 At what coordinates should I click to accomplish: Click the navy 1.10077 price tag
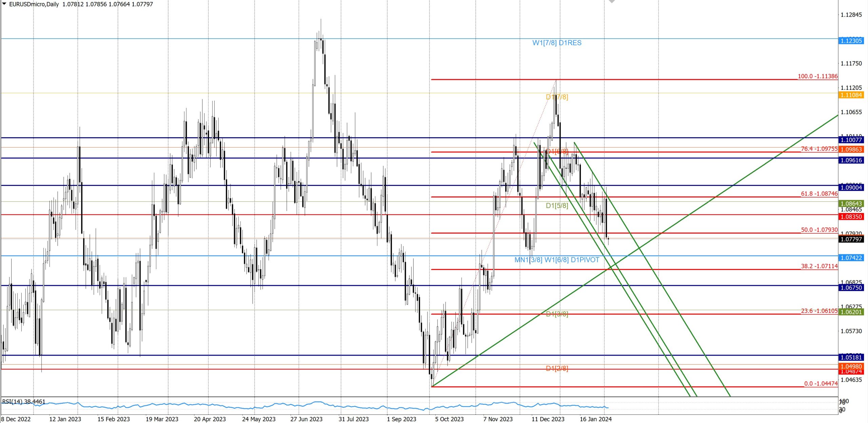851,140
